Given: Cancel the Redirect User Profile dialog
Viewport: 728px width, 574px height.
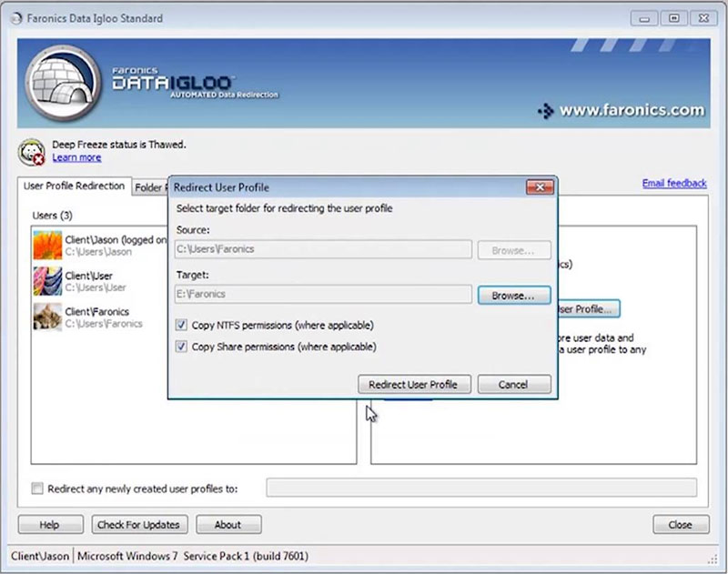Looking at the screenshot, I should [514, 384].
